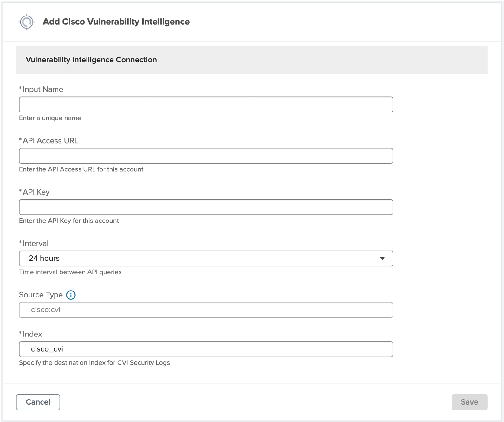This screenshot has height=422, width=504.
Task: Click the Interval dropdown caret arrow
Action: coord(382,259)
